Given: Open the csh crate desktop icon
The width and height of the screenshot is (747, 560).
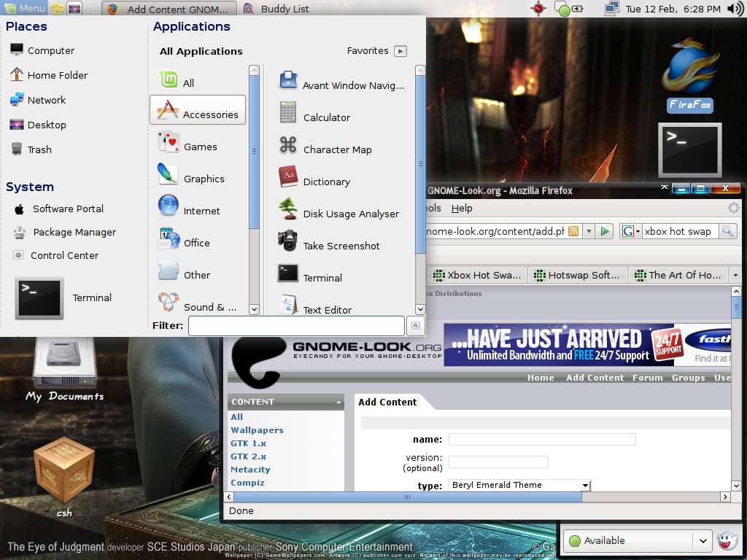Looking at the screenshot, I should (x=64, y=477).
